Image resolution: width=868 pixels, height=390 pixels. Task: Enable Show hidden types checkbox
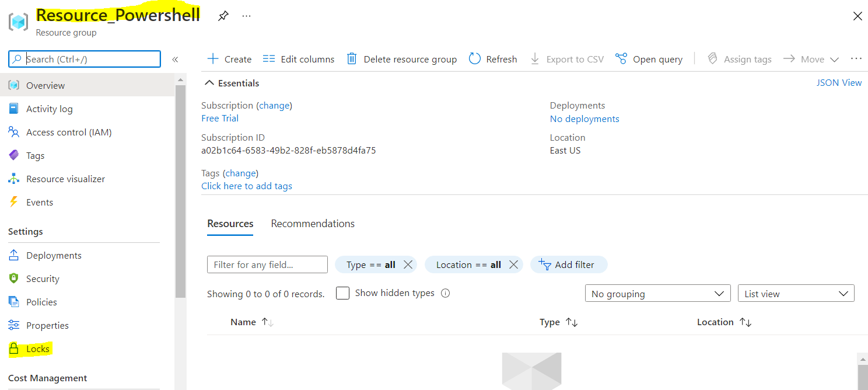click(x=342, y=293)
